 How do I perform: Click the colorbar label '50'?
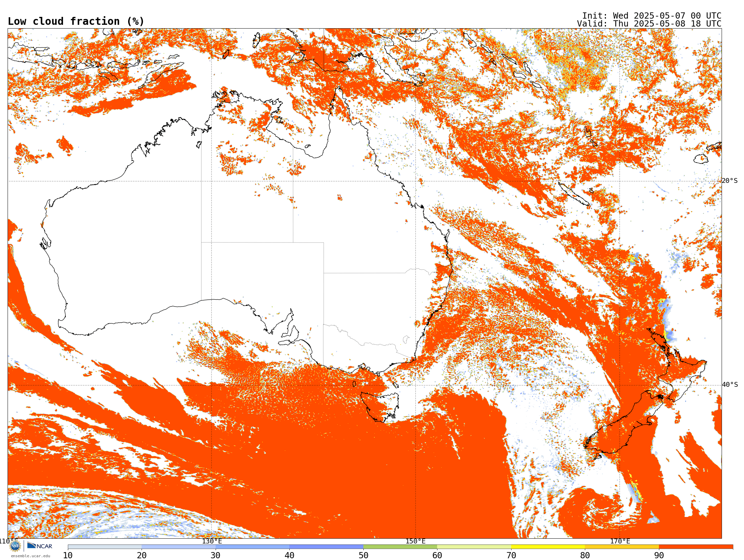[x=363, y=556]
